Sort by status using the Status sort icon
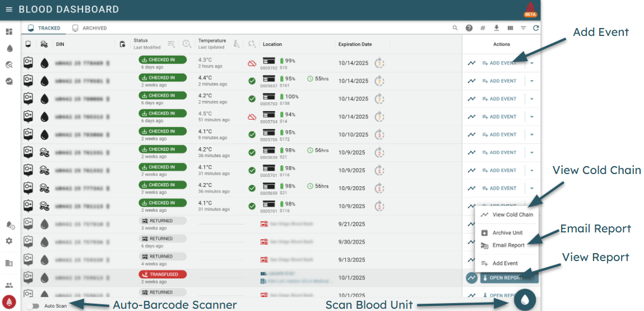644x311 pixels. click(x=172, y=44)
